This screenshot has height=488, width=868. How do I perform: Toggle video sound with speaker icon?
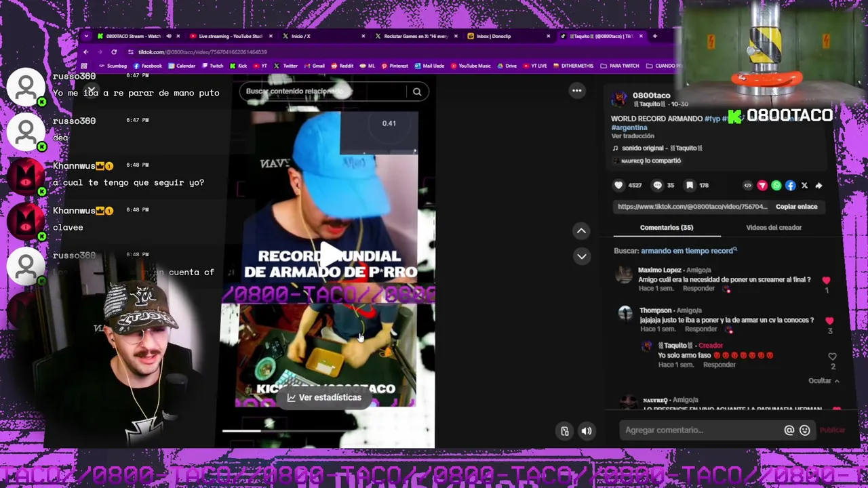point(587,431)
